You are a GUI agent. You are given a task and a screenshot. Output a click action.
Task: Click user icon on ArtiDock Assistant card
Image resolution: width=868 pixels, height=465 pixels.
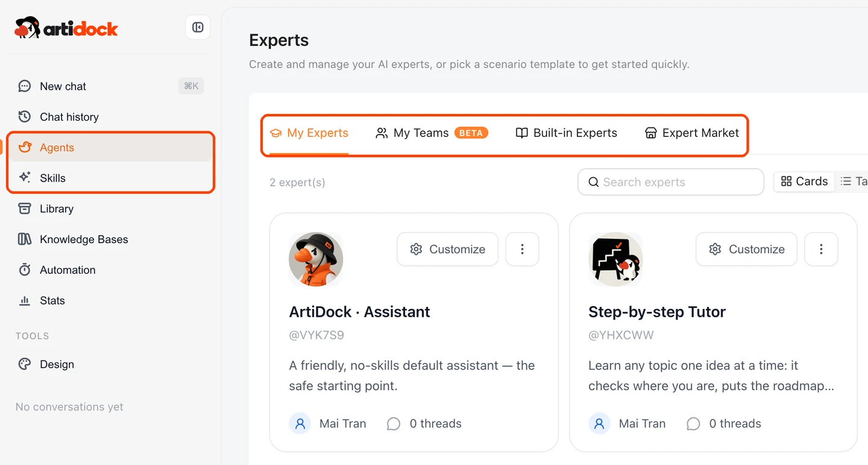pyautogui.click(x=300, y=424)
